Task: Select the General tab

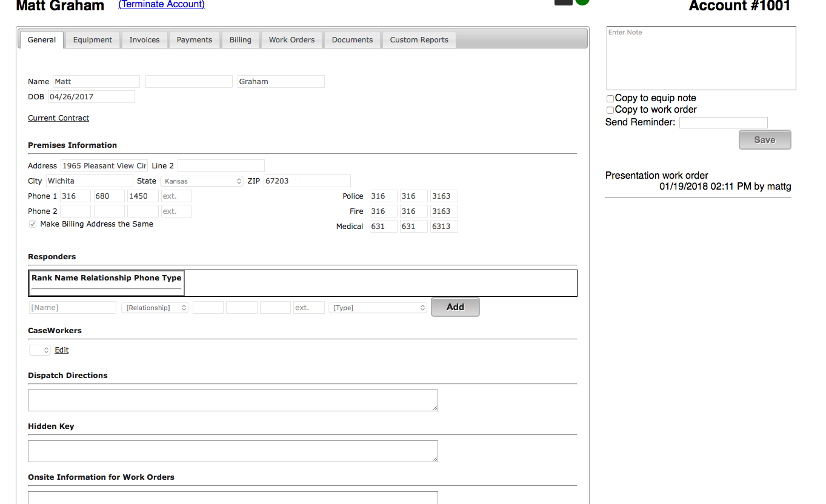Action: pyautogui.click(x=42, y=40)
